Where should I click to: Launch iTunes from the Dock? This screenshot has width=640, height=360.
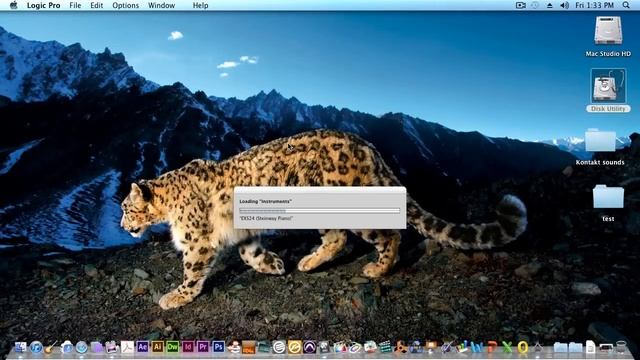point(36,347)
